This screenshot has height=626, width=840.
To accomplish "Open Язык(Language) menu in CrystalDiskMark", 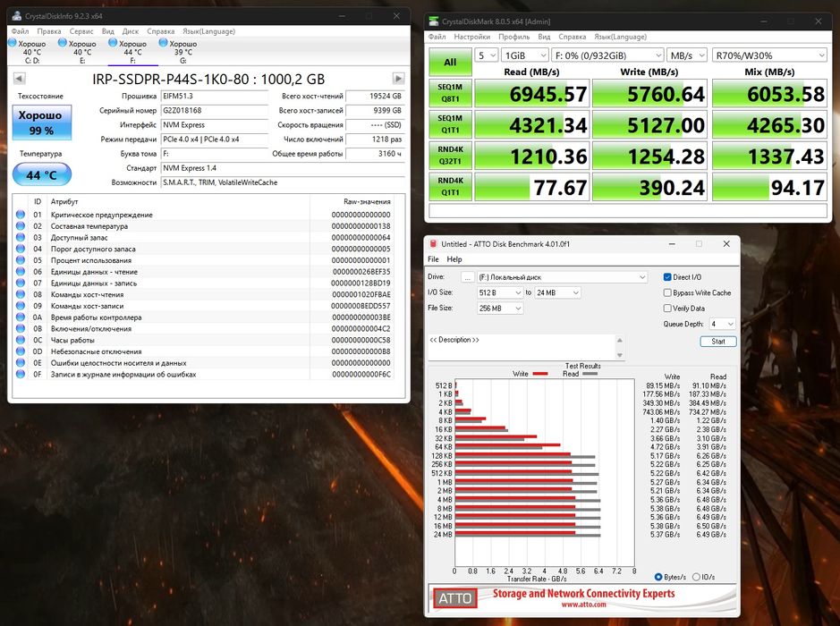I will click(620, 37).
